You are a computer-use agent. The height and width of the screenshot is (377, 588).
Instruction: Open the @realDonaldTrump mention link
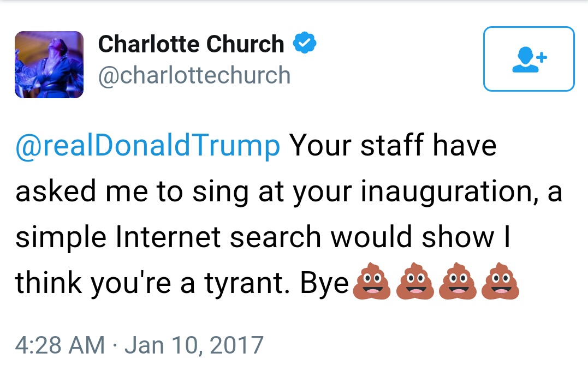coord(147,146)
